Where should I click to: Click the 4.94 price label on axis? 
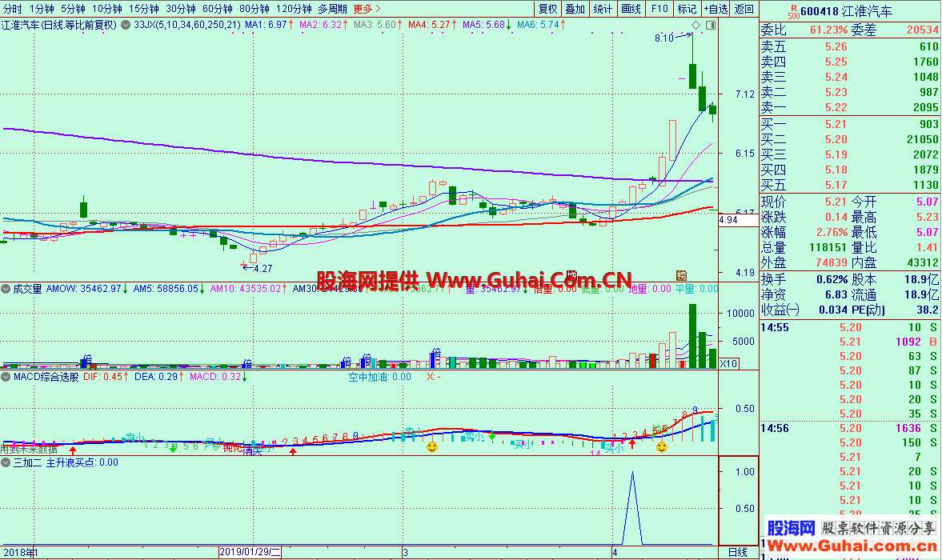(738, 220)
